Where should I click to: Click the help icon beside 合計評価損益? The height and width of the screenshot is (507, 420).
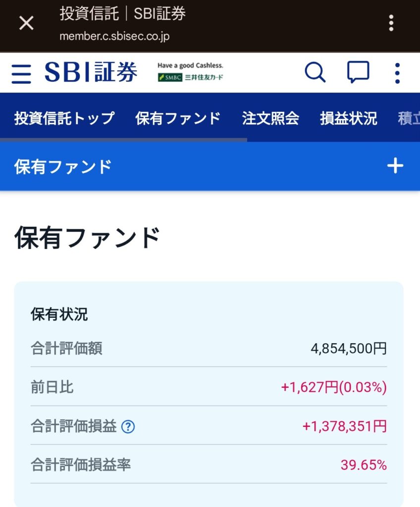pyautogui.click(x=128, y=426)
